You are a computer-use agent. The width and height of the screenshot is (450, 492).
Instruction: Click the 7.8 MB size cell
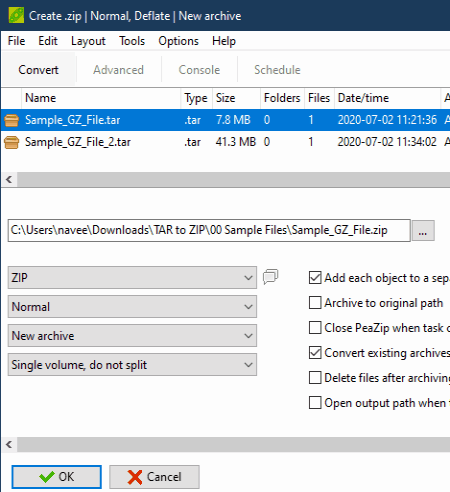click(x=233, y=120)
